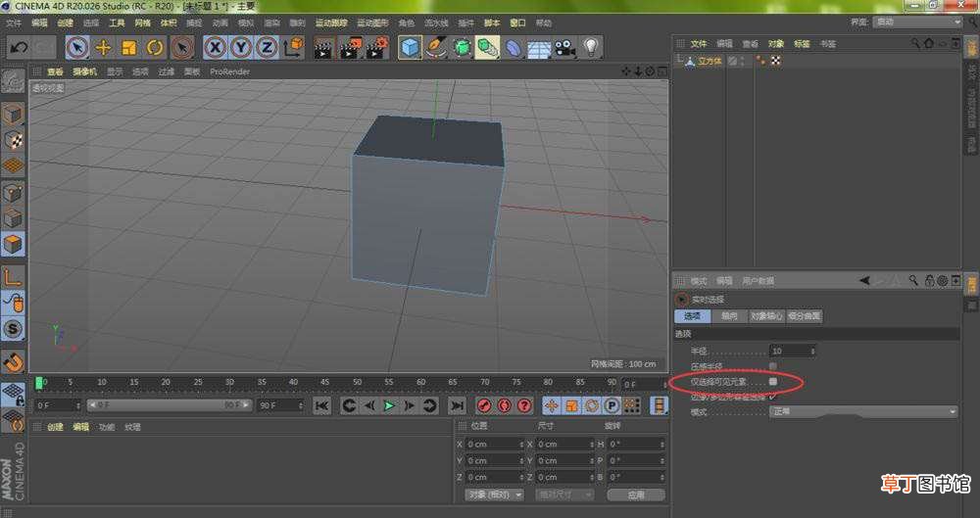
Task: Click the checkerboard tag on 立方体
Action: click(775, 61)
